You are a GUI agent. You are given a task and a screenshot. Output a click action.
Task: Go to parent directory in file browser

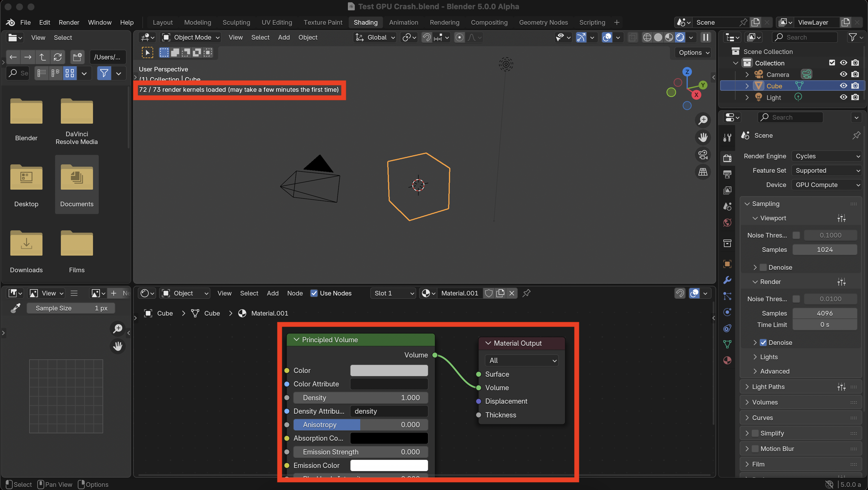43,57
